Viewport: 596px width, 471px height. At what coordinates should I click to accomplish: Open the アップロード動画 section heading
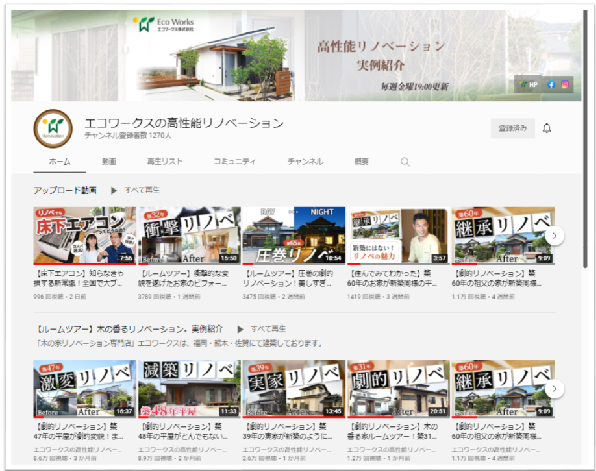coord(65,190)
